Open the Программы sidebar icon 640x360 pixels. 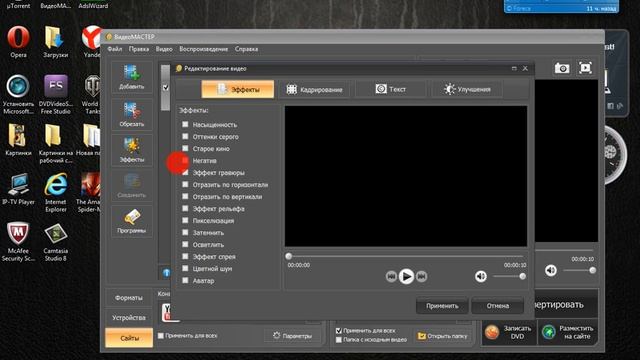click(131, 221)
